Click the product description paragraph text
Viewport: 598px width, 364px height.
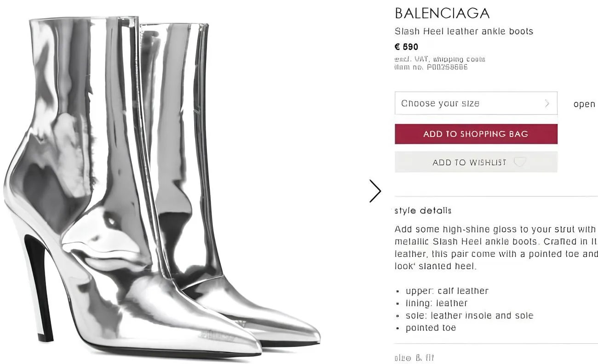point(496,247)
